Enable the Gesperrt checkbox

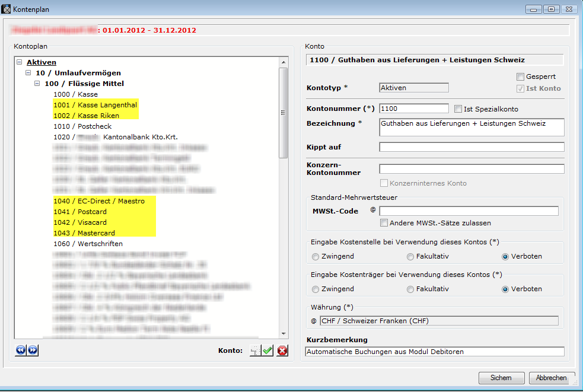click(x=520, y=77)
